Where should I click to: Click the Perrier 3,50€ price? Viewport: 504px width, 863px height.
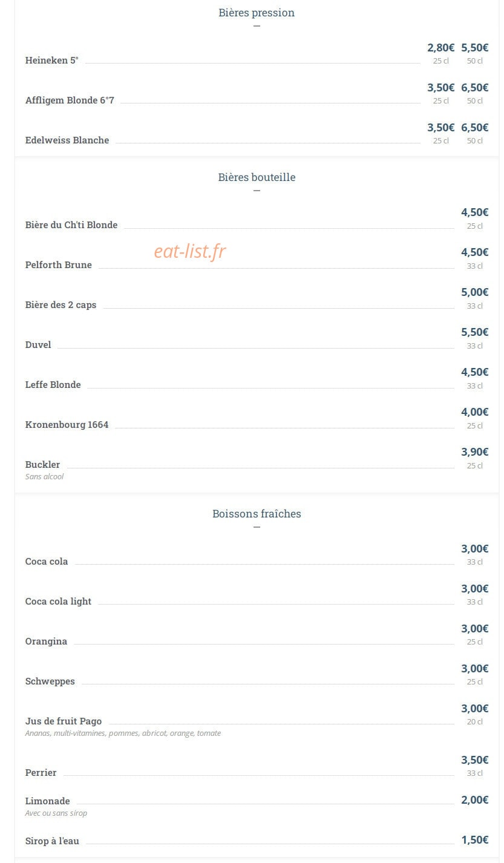click(x=475, y=760)
